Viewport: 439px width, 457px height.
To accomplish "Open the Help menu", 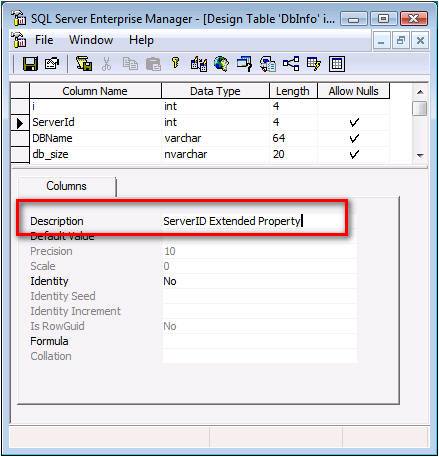I will (x=141, y=40).
